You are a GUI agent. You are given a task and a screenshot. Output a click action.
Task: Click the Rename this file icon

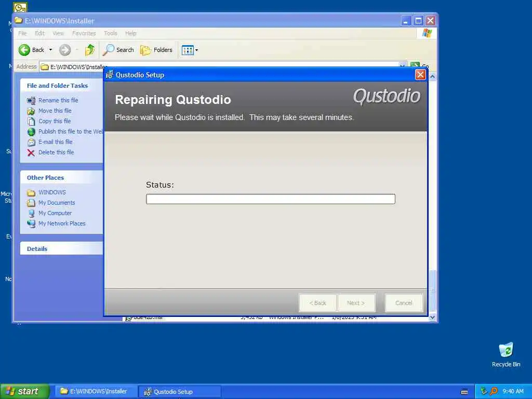31,100
